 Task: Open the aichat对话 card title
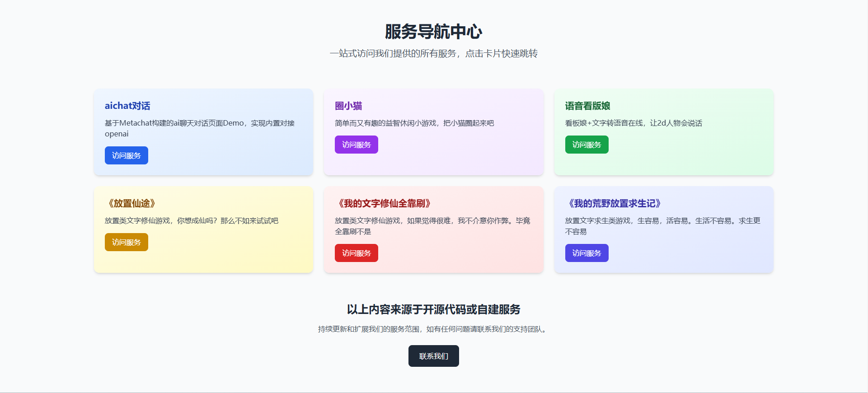click(x=127, y=106)
